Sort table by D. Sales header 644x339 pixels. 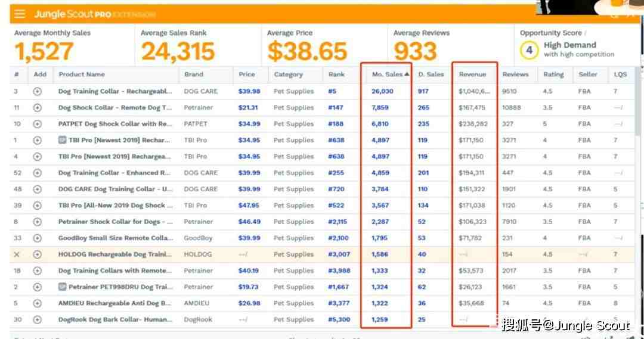click(x=431, y=74)
